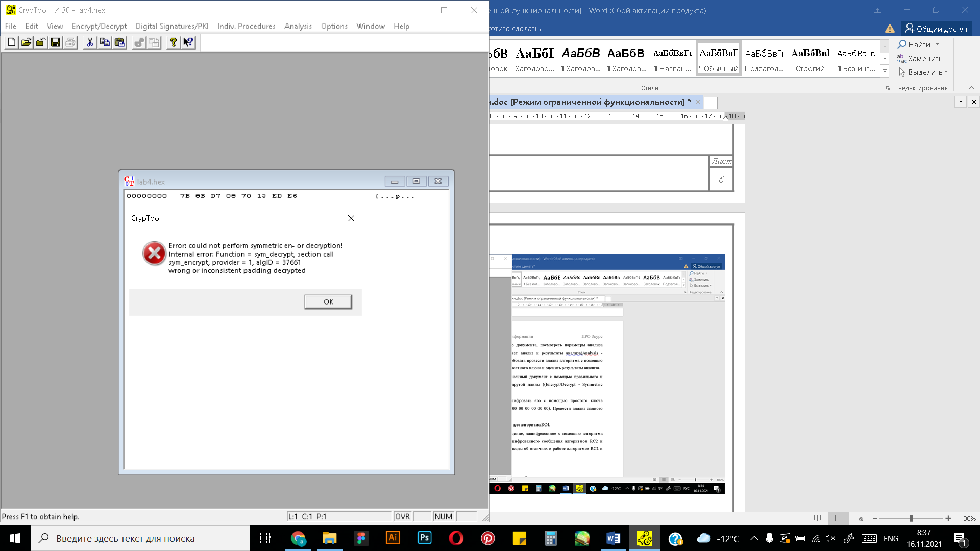Click the Print icon in CrypTool toolbar
980x551 pixels.
(70, 42)
